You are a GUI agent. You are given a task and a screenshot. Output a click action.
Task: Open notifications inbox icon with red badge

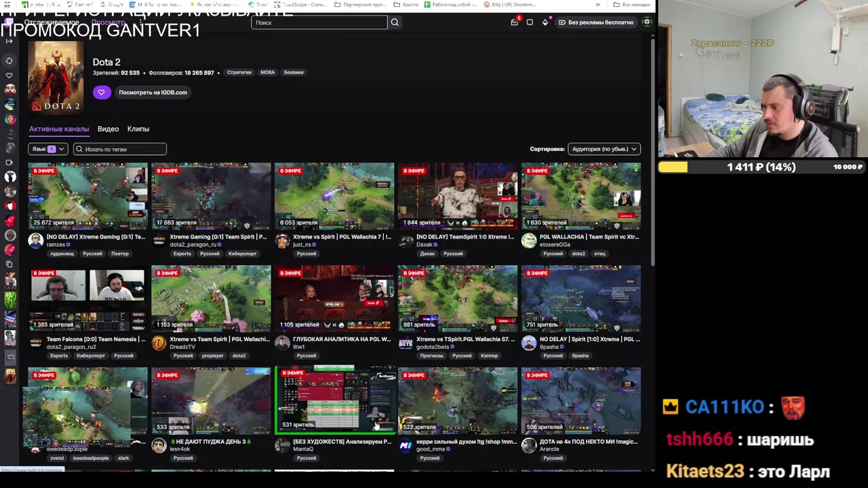515,22
